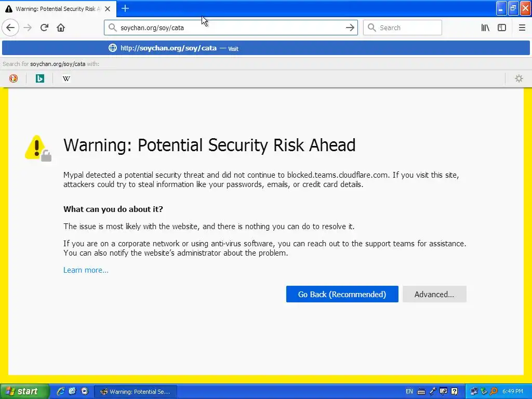Click the warning triangle with padlock icon
532x399 pixels.
pos(38,148)
